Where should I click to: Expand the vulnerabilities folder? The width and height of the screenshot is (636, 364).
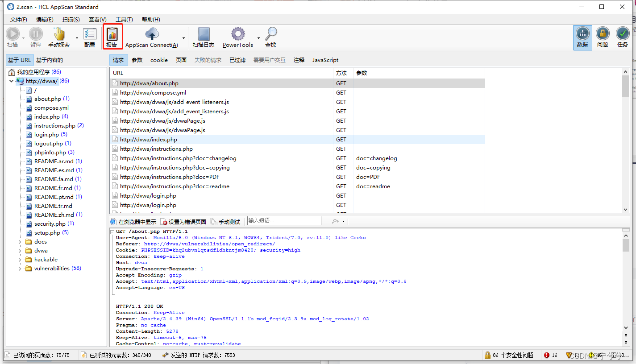[20, 269]
